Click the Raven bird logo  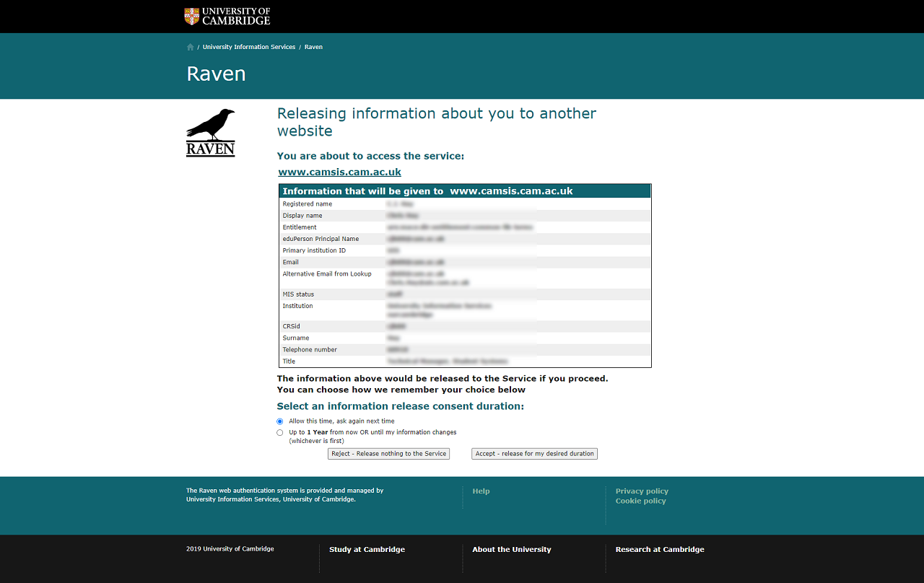click(211, 133)
